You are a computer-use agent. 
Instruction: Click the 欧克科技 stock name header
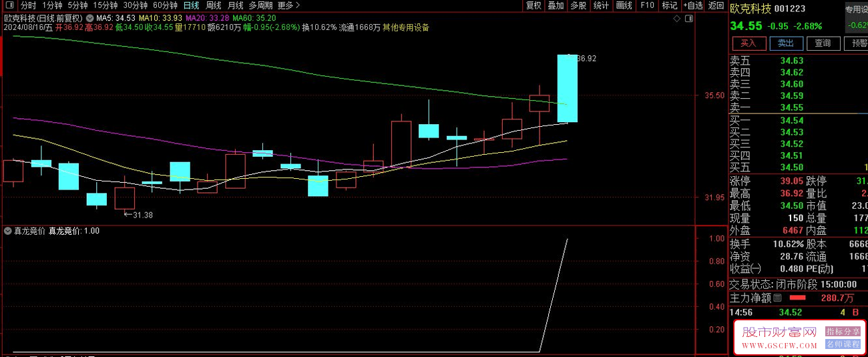pyautogui.click(x=750, y=9)
